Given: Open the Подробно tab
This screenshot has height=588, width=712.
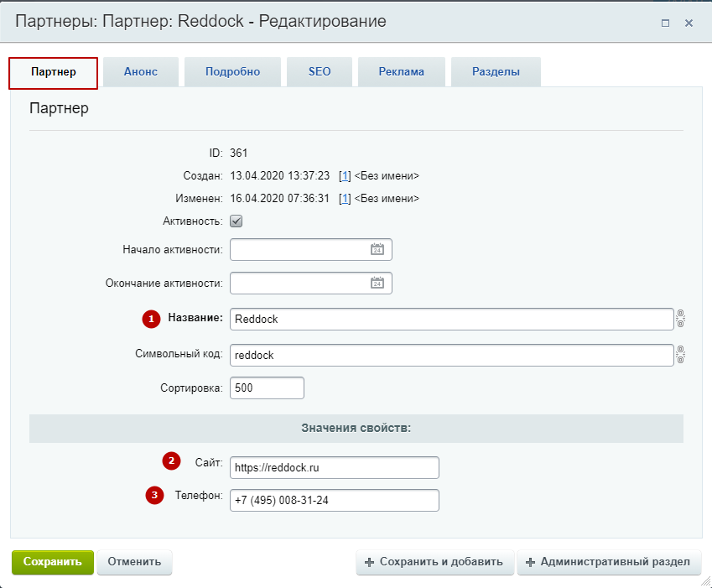Looking at the screenshot, I should click(232, 72).
